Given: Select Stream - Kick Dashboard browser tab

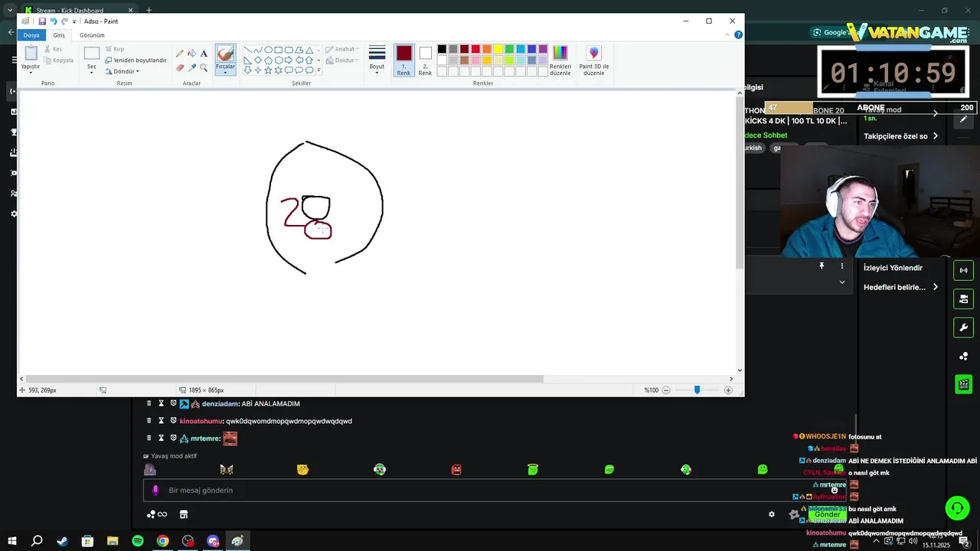Looking at the screenshot, I should [x=80, y=11].
